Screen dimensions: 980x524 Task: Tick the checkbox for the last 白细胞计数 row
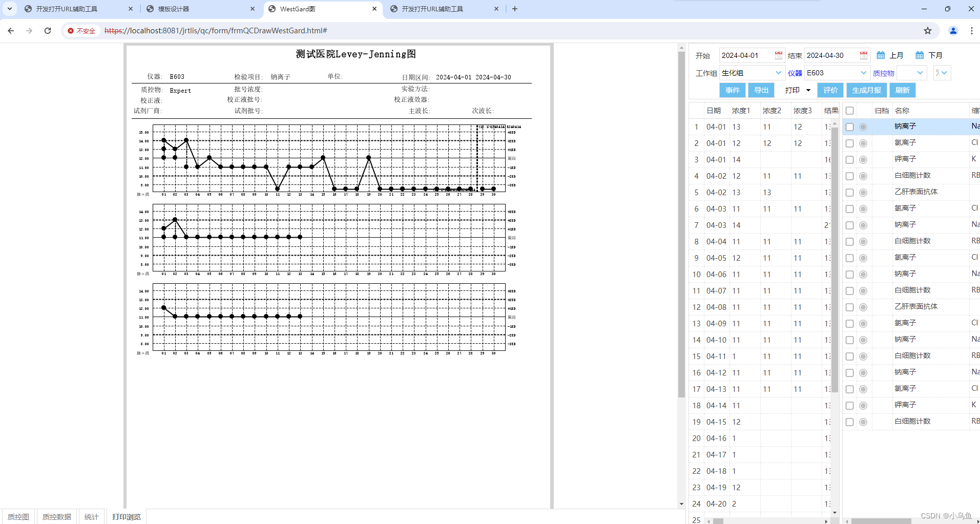pyautogui.click(x=849, y=422)
